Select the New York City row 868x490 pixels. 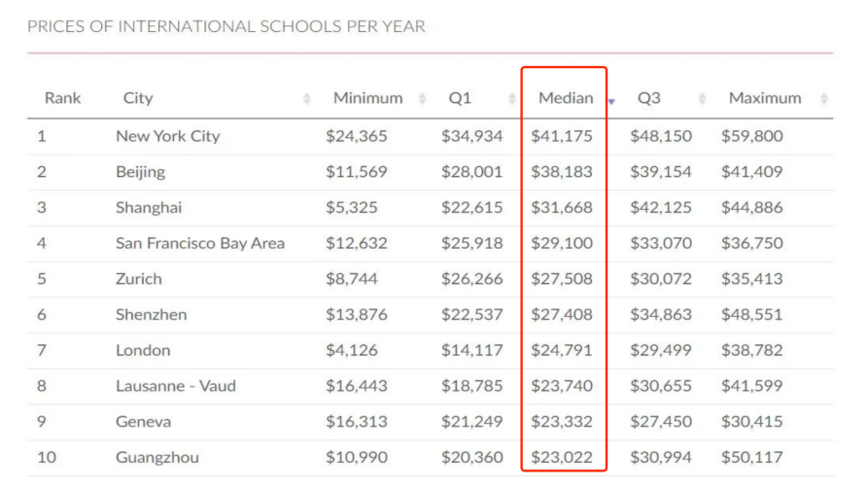(168, 136)
